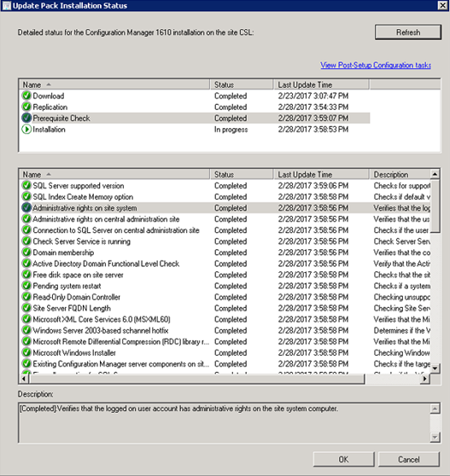Select the Download timestamp 2/23/2017 3:07:47 PM
Image resolution: width=450 pixels, height=476 pixels.
point(313,96)
